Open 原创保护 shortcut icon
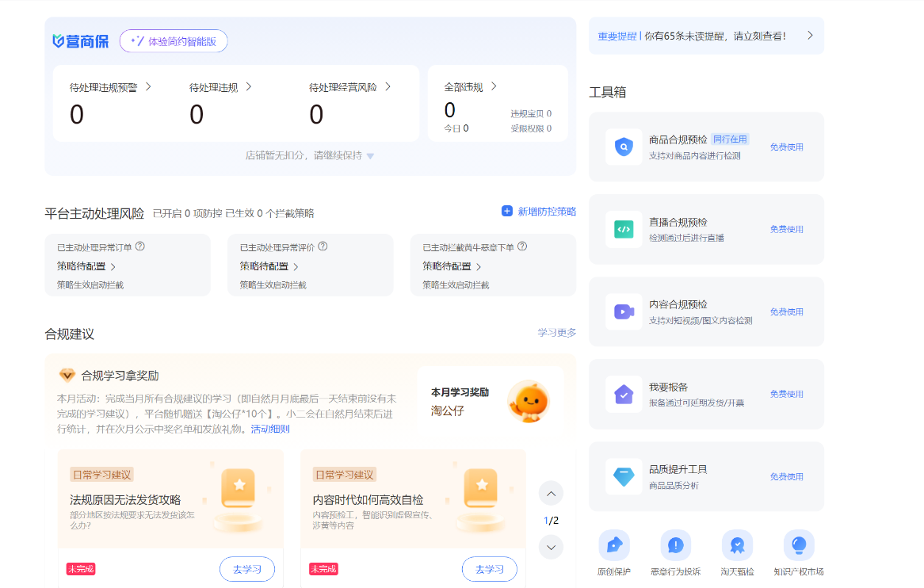Screen dimensions: 924x588 pos(614,545)
